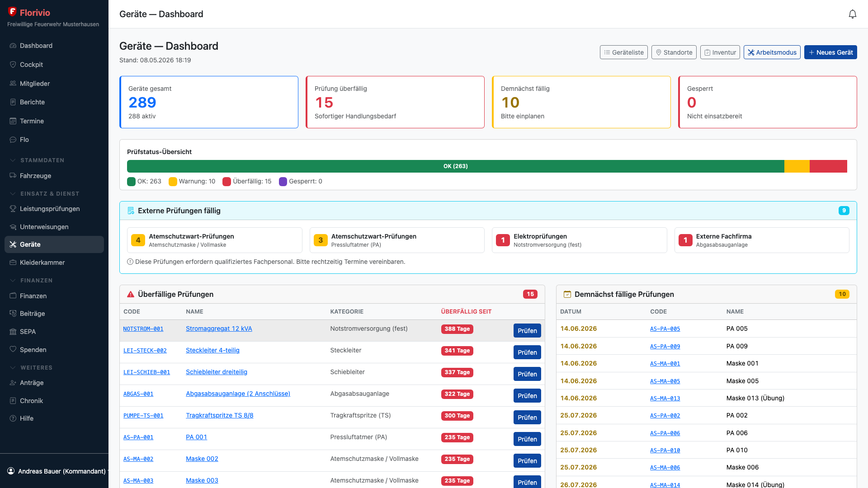Viewport: 868px width, 488px height.
Task: Switch to Arbeitsmodus
Action: click(x=772, y=52)
